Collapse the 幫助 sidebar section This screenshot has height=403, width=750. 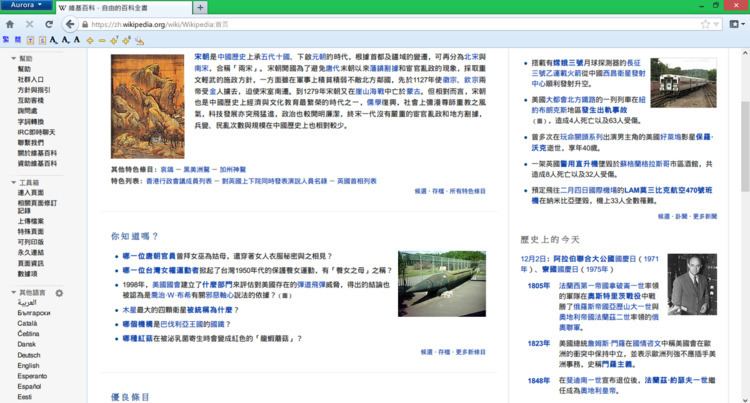[x=9, y=59]
